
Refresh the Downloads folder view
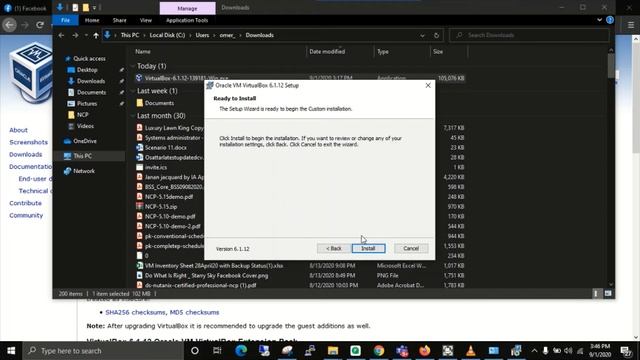pyautogui.click(x=436, y=36)
